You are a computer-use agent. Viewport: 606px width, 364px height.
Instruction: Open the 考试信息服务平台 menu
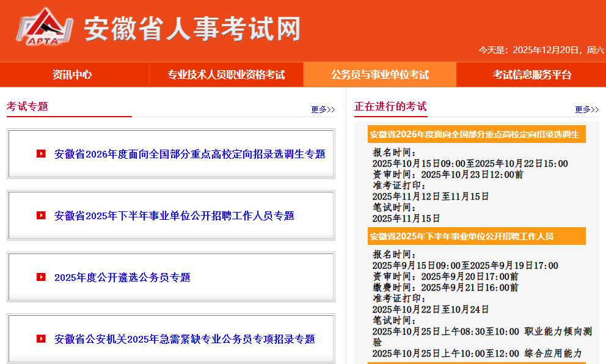click(x=531, y=74)
